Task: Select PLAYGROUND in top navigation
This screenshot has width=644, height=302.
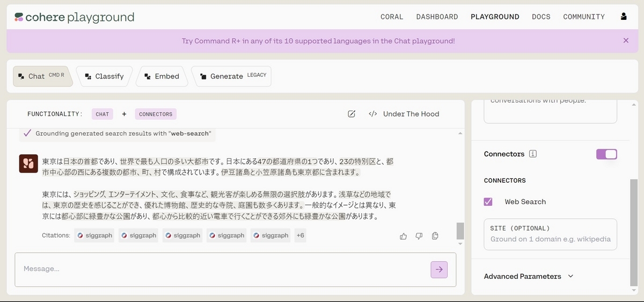Action: click(495, 17)
